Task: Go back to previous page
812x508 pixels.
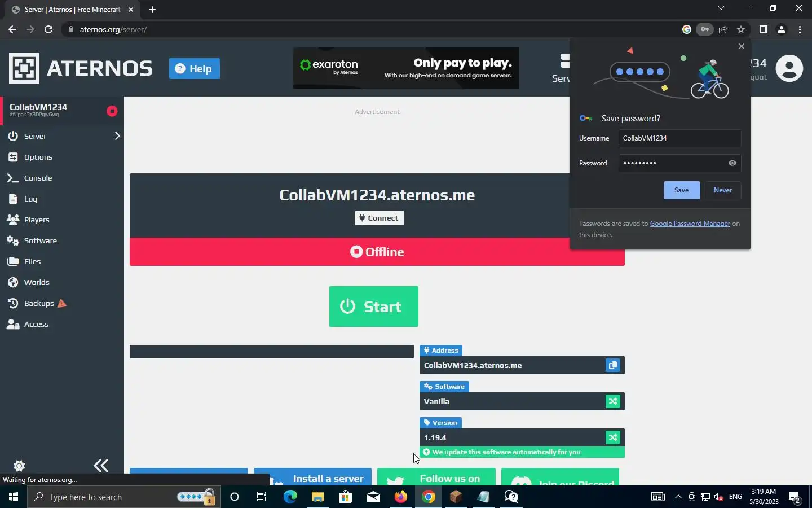Action: tap(12, 29)
